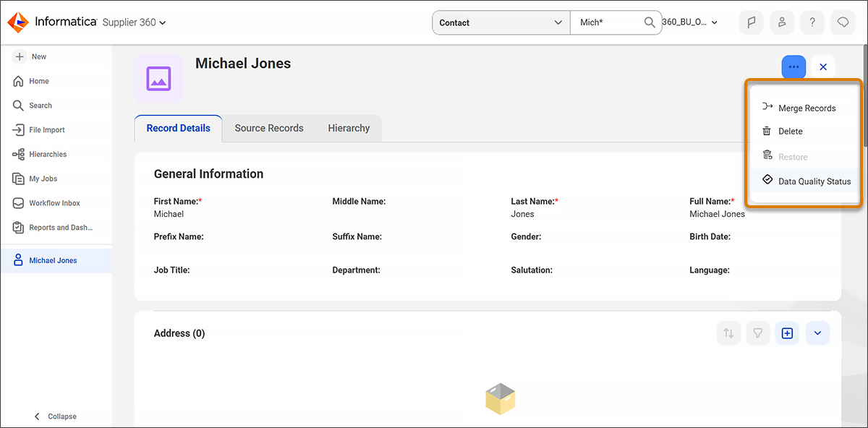Open the help question mark icon
The width and height of the screenshot is (868, 428).
pyautogui.click(x=812, y=22)
